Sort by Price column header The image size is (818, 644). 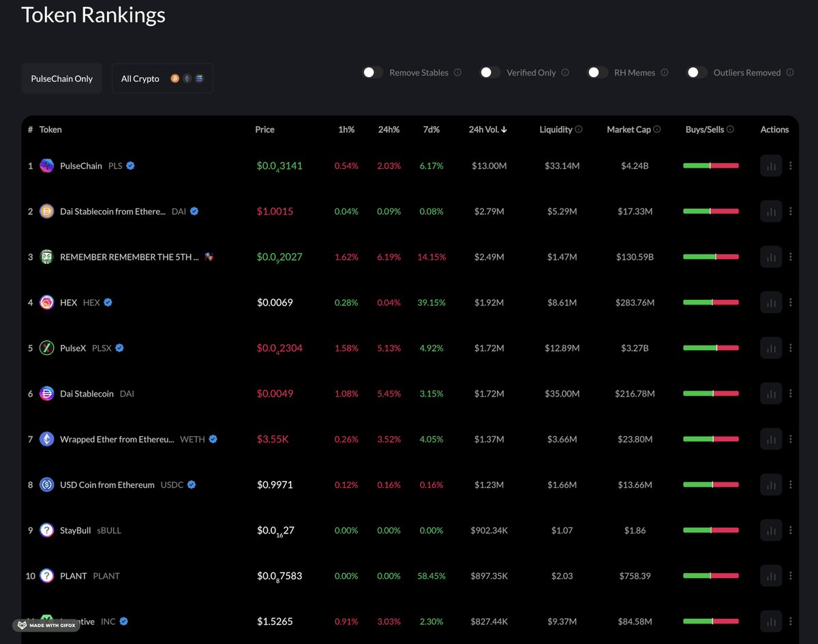click(x=265, y=129)
